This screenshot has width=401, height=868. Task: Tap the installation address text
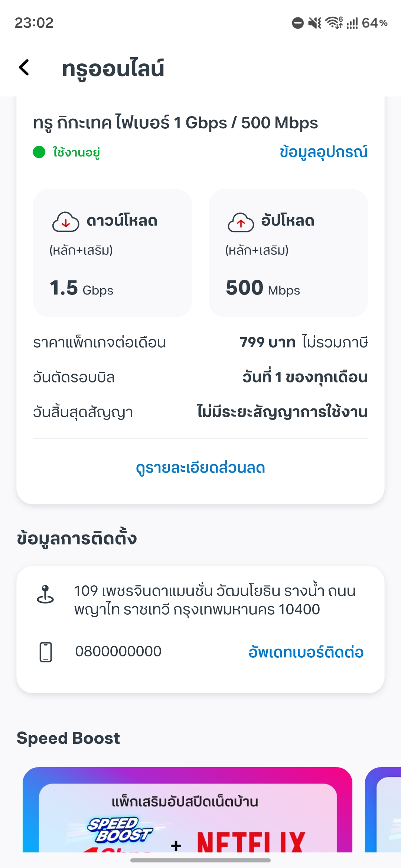coord(215,600)
